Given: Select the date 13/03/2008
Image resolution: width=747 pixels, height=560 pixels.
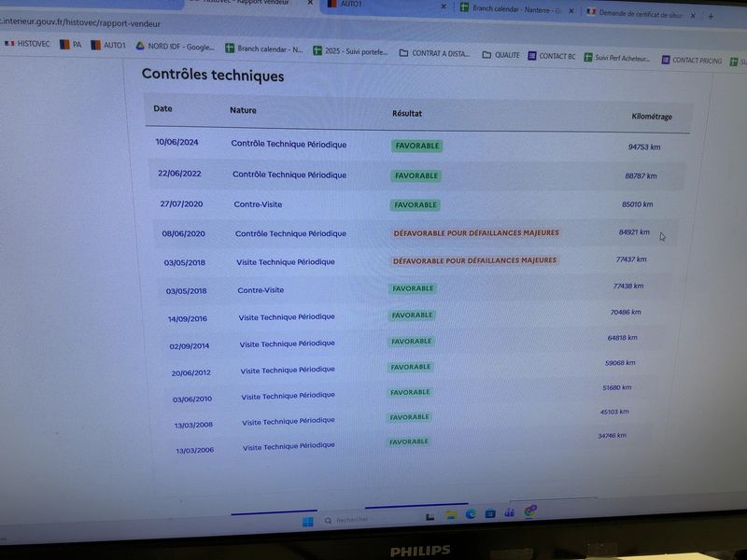Looking at the screenshot, I should [x=193, y=425].
